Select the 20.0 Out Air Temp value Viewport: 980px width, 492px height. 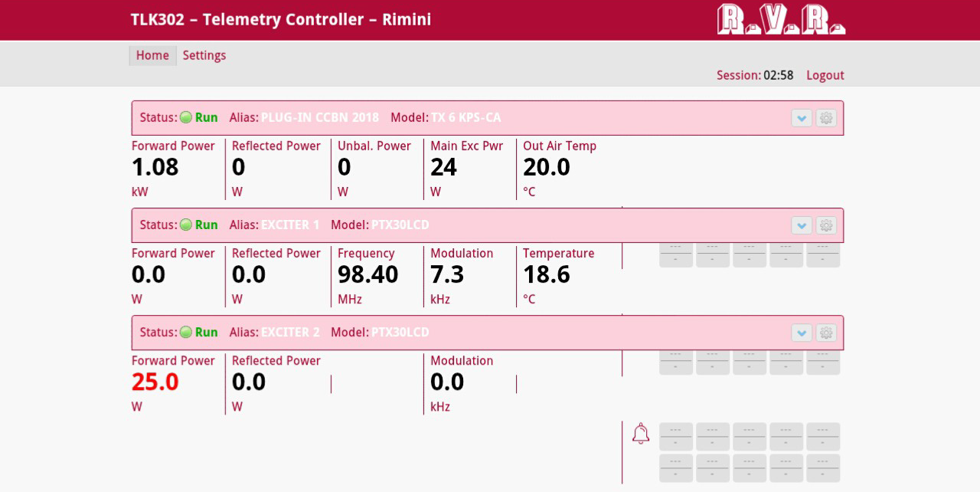tap(547, 167)
